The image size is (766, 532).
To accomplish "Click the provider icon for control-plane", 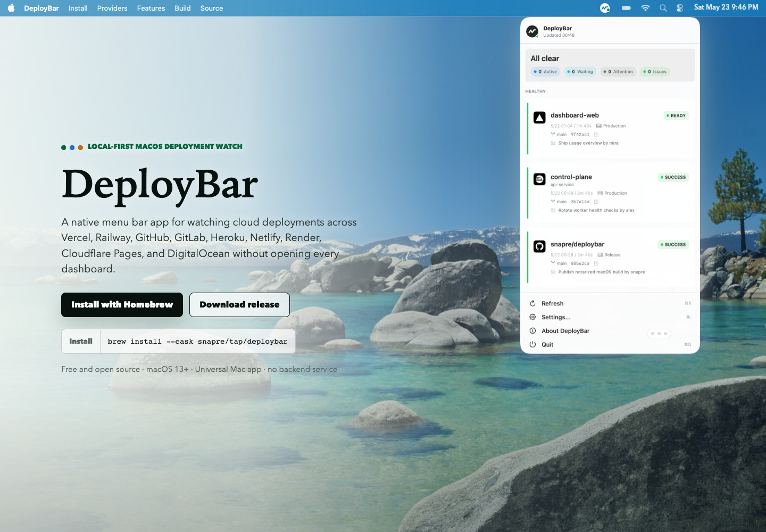I will [x=539, y=179].
